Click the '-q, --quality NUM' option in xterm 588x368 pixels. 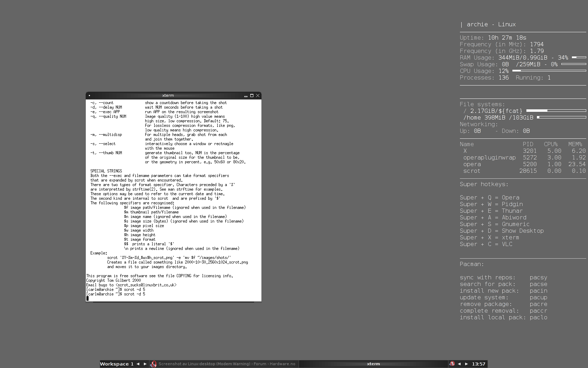[x=108, y=116]
